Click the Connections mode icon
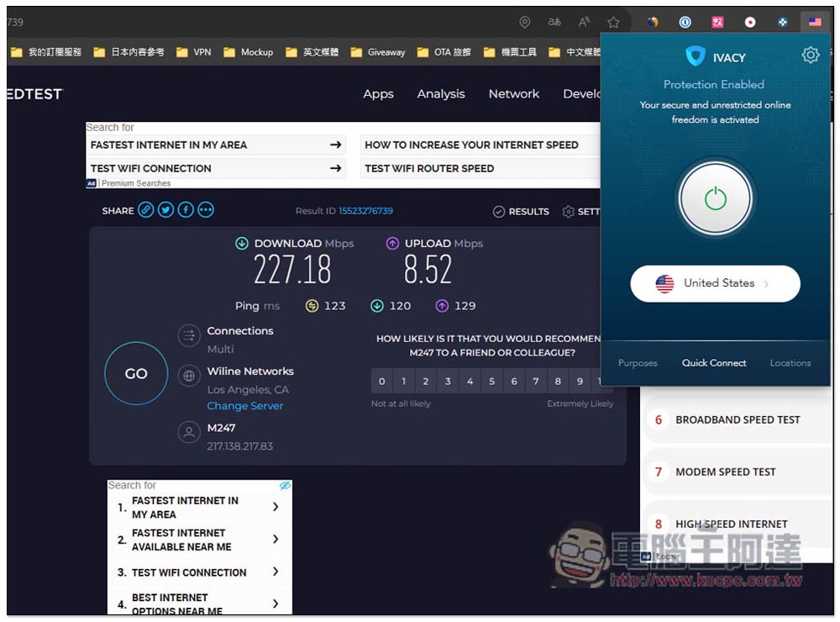Viewport: 840px width, 622px height. click(188, 335)
